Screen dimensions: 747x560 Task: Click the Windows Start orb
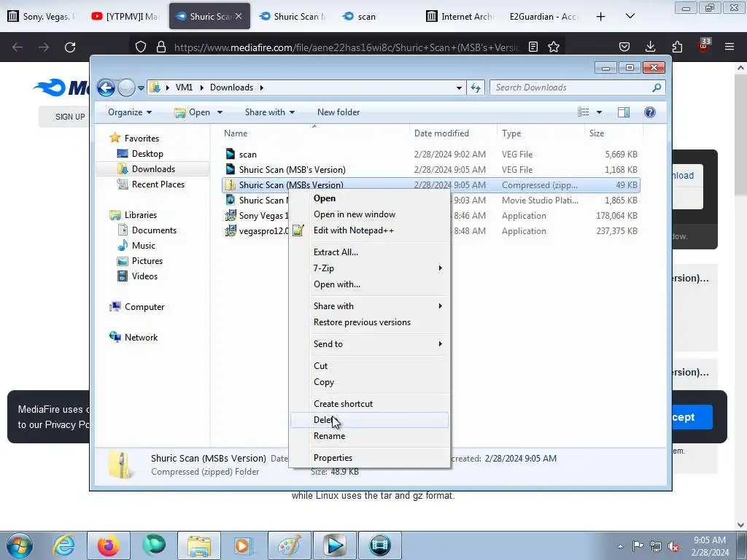point(20,545)
